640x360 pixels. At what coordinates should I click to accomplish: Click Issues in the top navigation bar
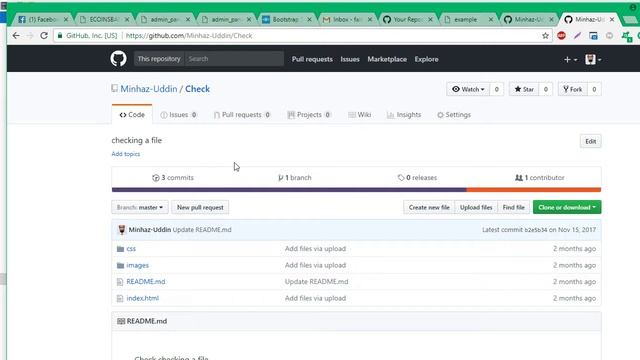click(x=350, y=59)
